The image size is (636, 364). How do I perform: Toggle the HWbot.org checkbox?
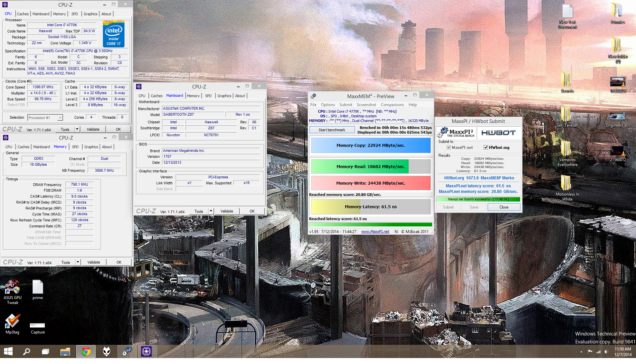pyautogui.click(x=486, y=148)
